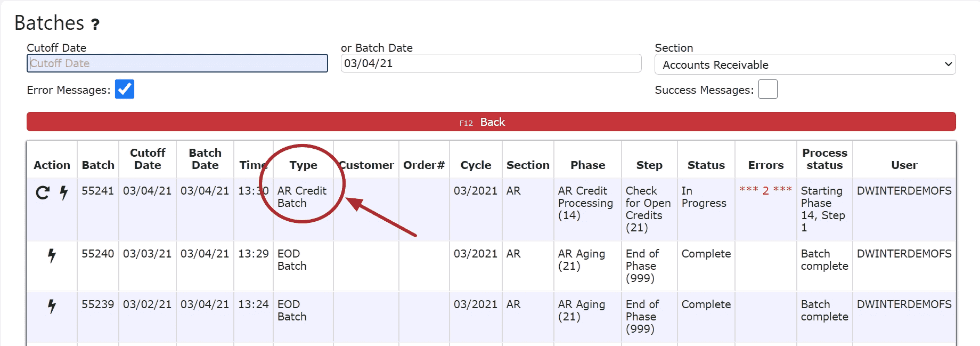Screen dimensions: 980x346
Task: Click refresh icon for batch 55241
Action: pyautogui.click(x=43, y=192)
